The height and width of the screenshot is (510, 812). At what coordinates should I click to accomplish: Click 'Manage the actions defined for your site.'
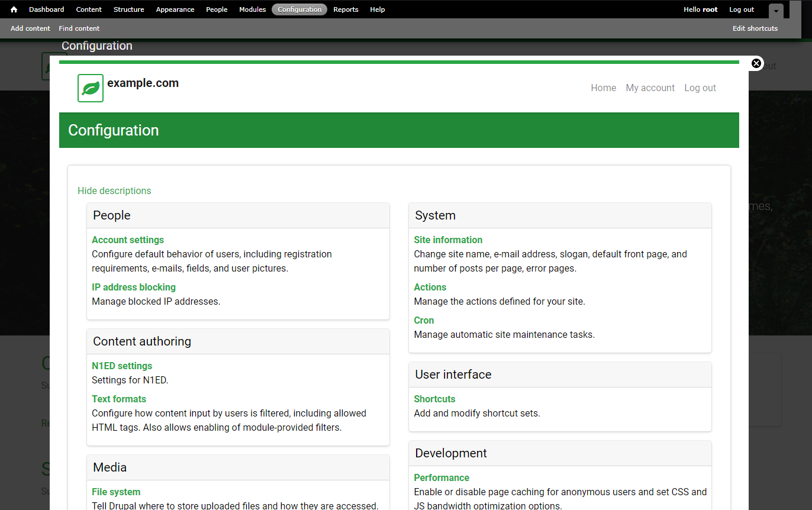pos(500,301)
